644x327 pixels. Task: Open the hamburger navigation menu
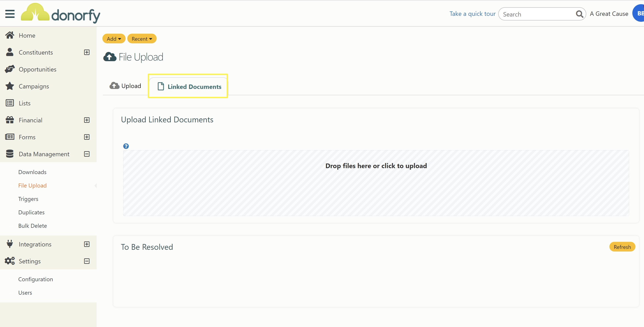10,13
